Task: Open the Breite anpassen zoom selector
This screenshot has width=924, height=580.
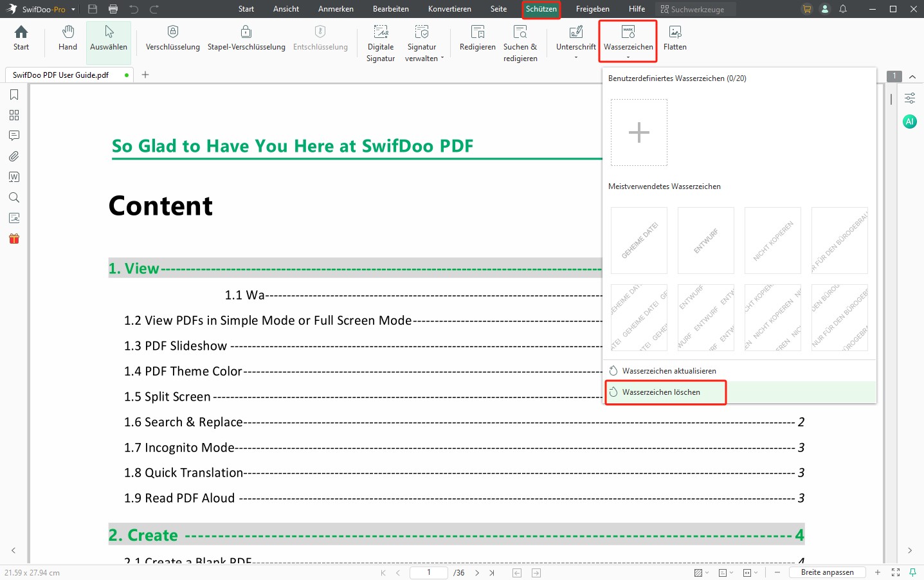Action: coord(828,572)
